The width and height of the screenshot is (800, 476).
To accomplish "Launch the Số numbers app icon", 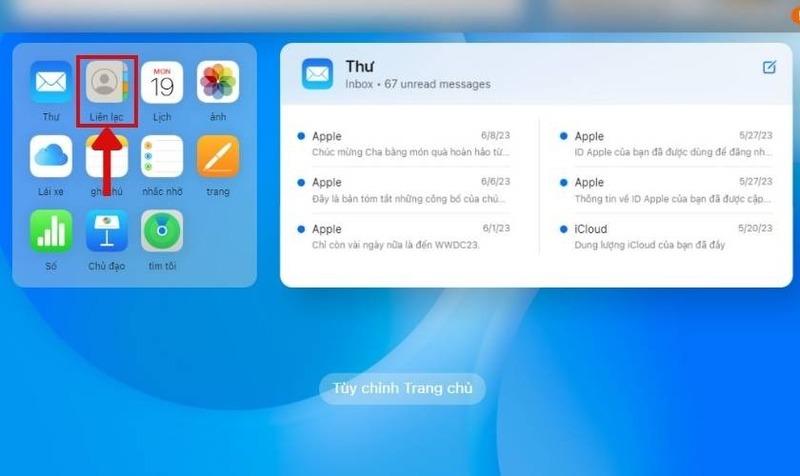I will pos(50,230).
